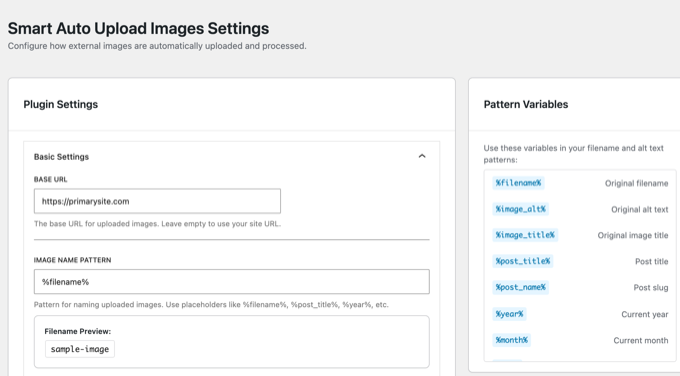Click the Smart Auto Upload Images Settings title
The image size is (680, 376).
138,28
